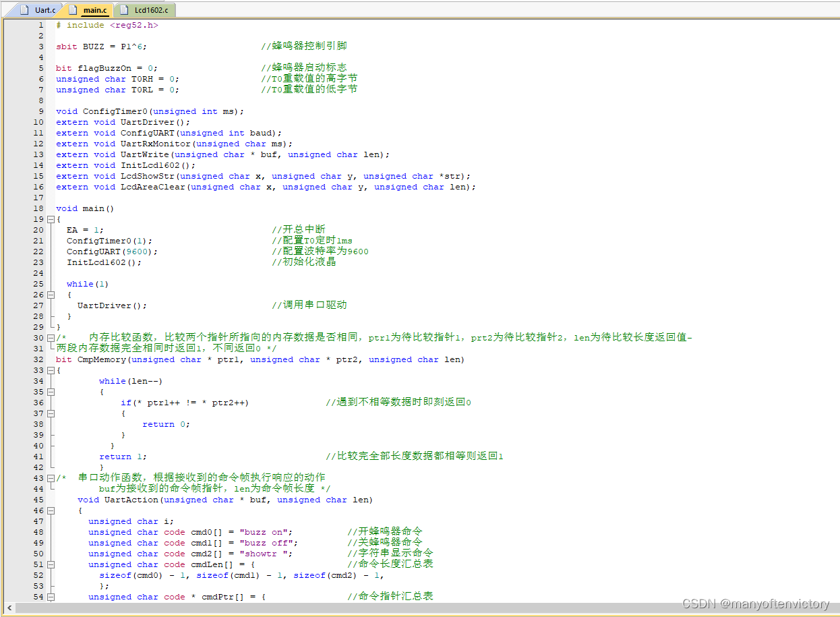Collapse the while(1) block fold at line 26

50,295
